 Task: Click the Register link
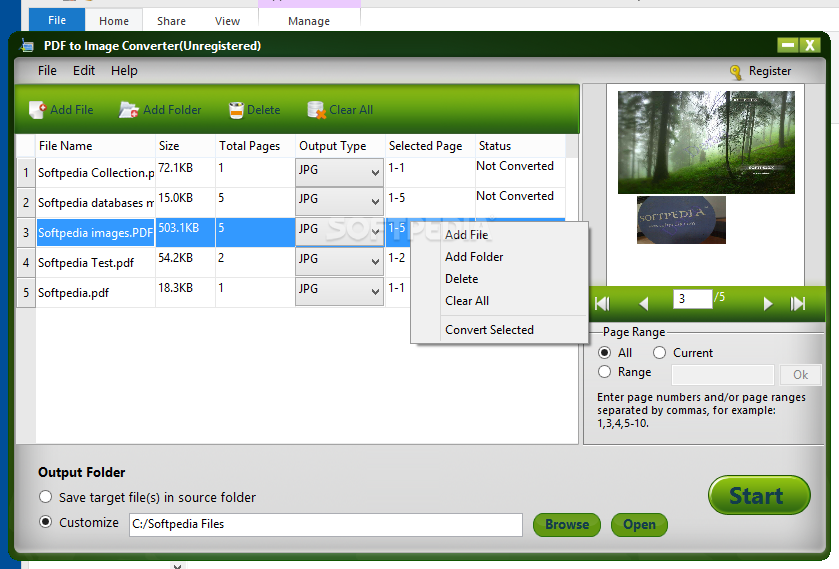769,71
